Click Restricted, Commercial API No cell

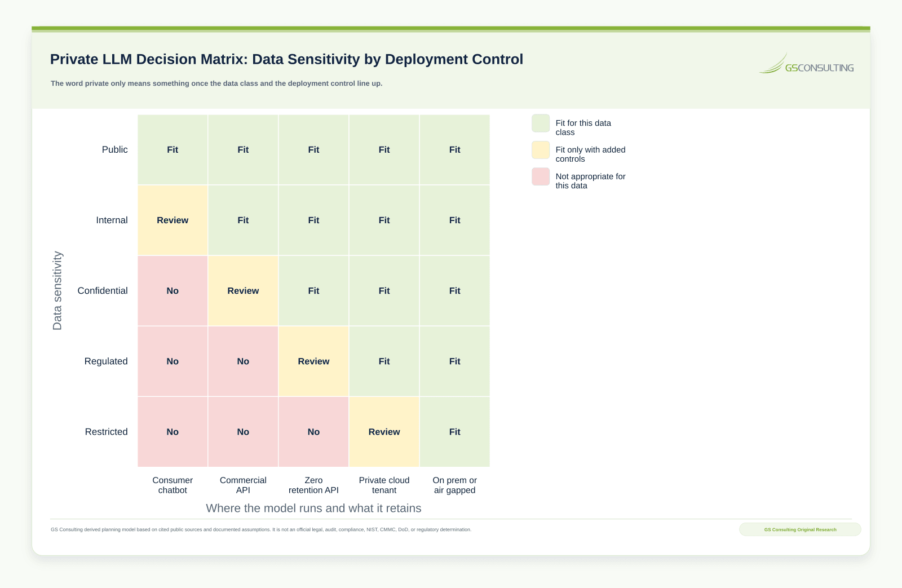click(x=243, y=432)
